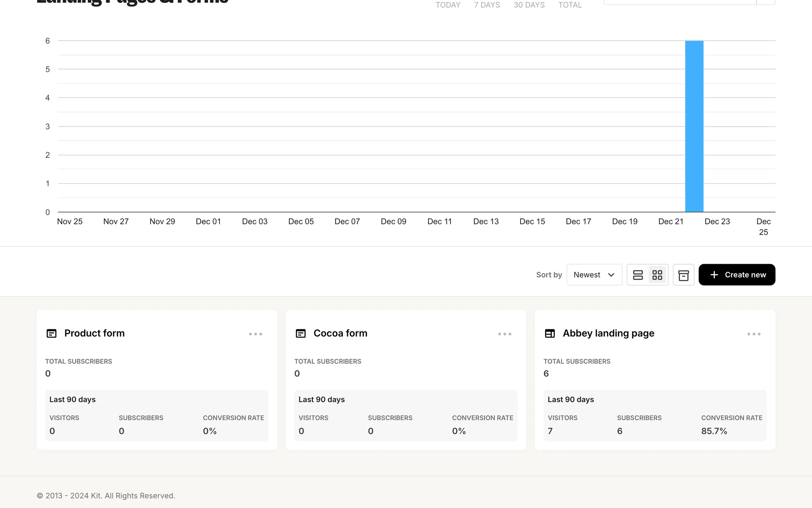The image size is (812, 508).
Task: Open Abbey landing page options menu
Action: tap(754, 334)
